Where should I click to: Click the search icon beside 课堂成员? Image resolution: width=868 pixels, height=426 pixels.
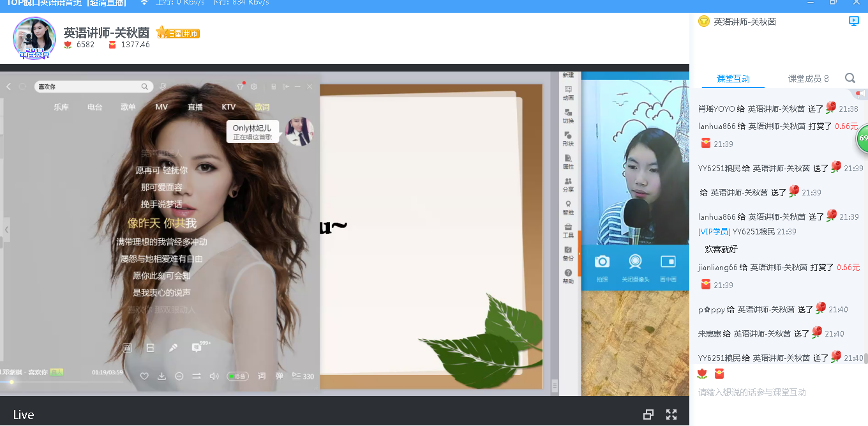click(x=850, y=78)
